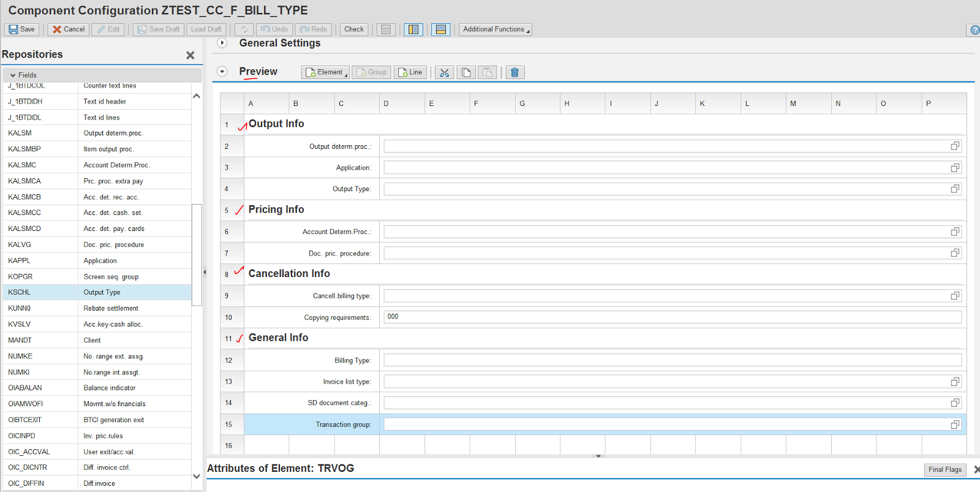
Task: Cut the selected element with scissors icon
Action: [x=445, y=72]
